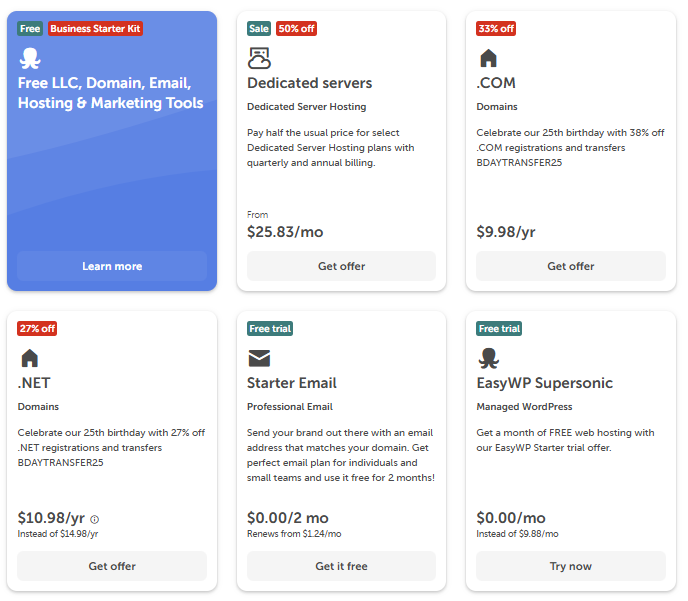Click the 50% off badge
This screenshot has height=601, width=688.
[x=296, y=29]
